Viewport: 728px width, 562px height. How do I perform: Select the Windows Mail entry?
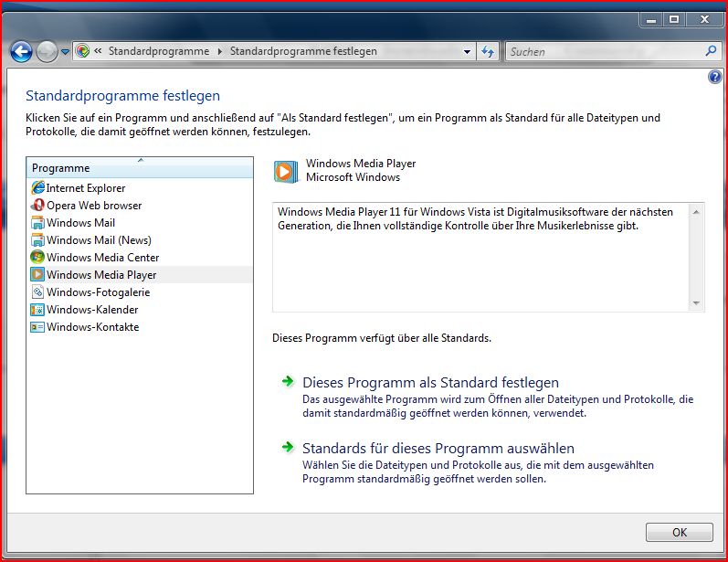point(80,222)
